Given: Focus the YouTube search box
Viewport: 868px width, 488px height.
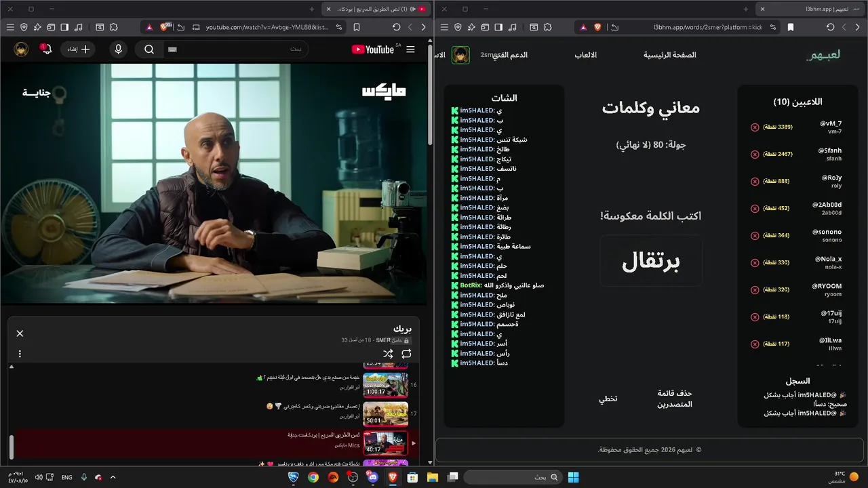Looking at the screenshot, I should pos(235,49).
